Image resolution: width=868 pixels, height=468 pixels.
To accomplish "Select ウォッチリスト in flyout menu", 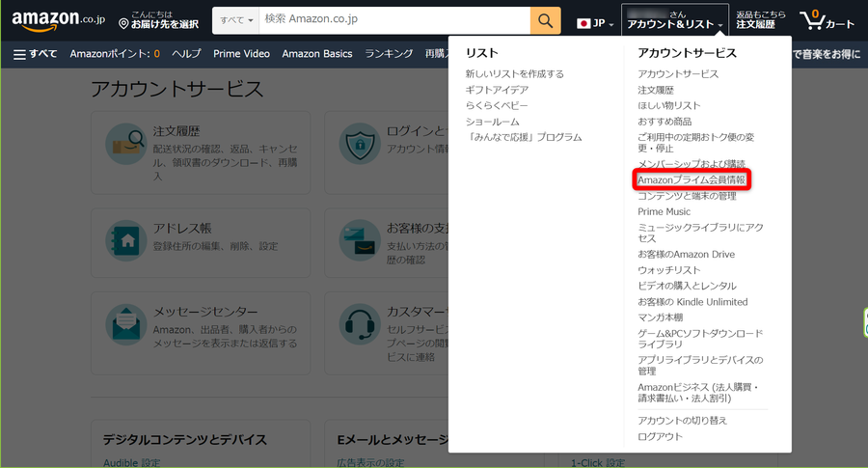I will coord(668,270).
